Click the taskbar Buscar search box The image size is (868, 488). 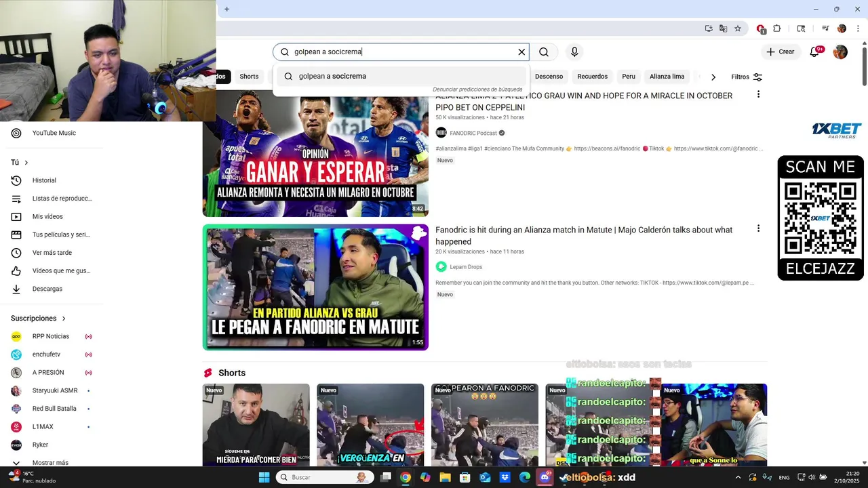[x=325, y=477]
